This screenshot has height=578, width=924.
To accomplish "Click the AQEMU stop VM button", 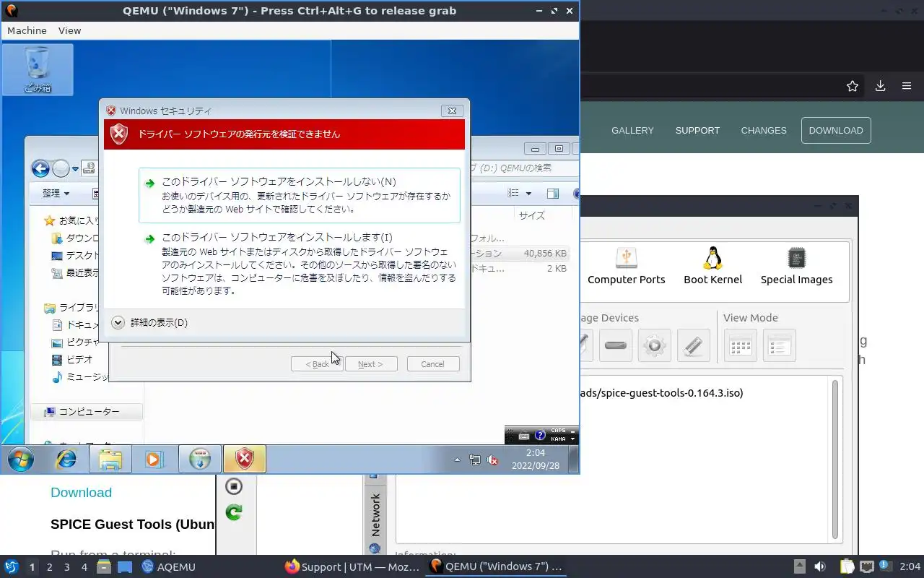I will click(233, 486).
